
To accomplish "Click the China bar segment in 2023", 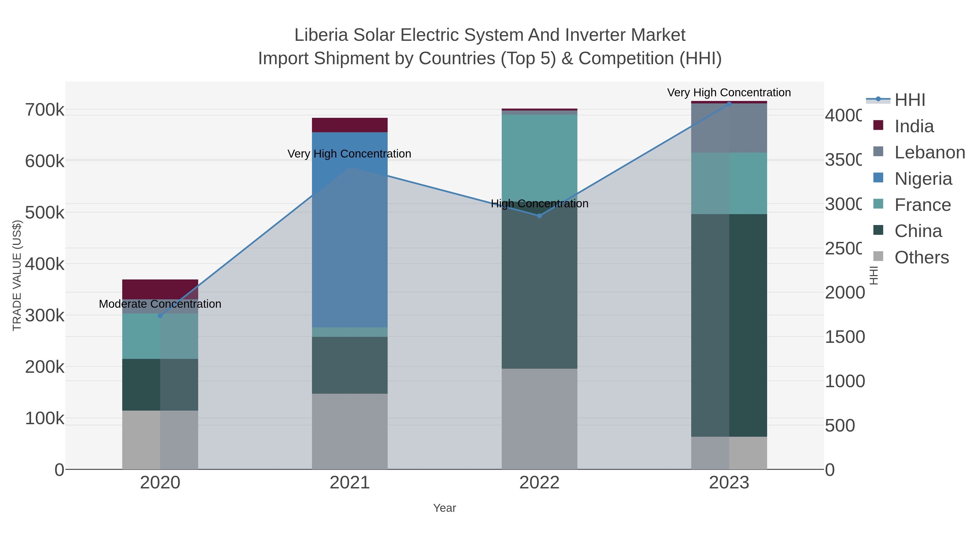I will pos(729,325).
